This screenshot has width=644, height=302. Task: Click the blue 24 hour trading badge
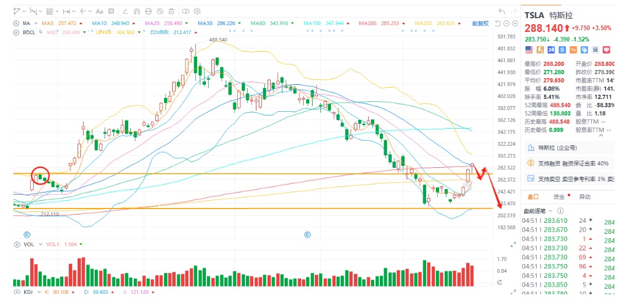[x=551, y=50]
